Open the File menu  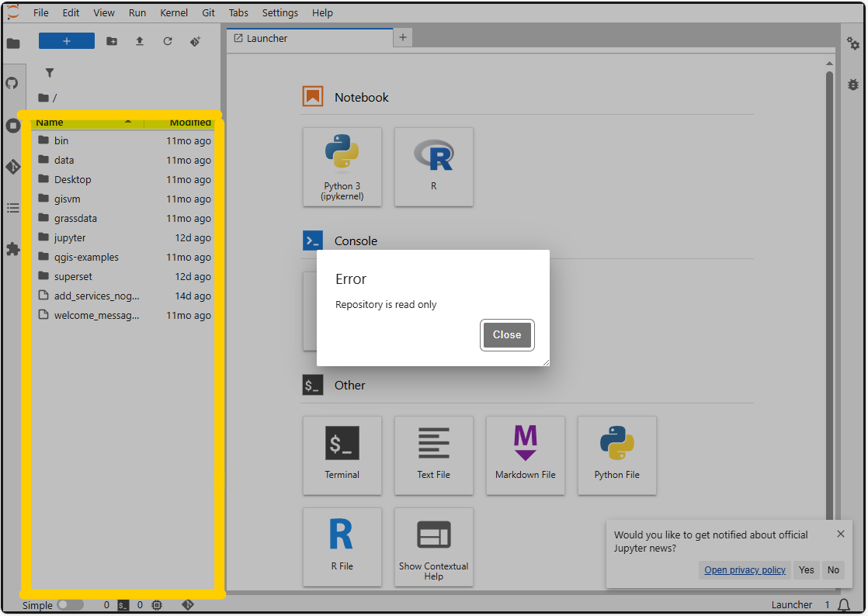pyautogui.click(x=41, y=12)
